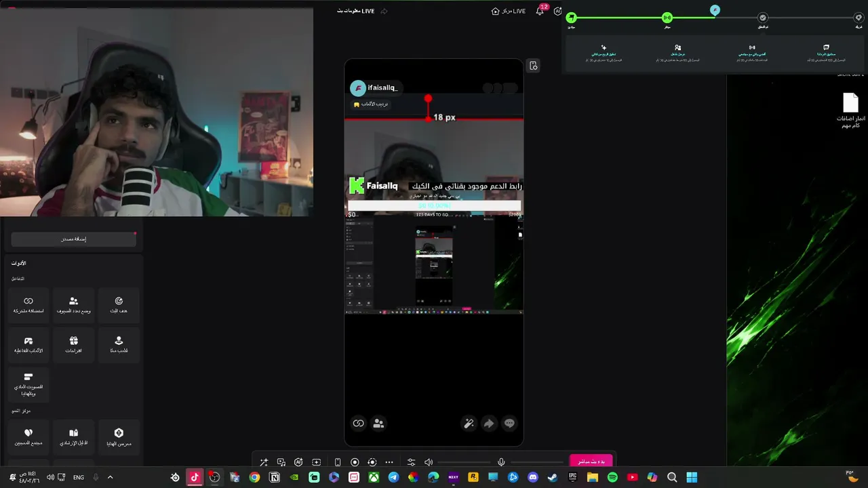
Task: Open the LIVE Center (مركز LIVE) link
Action: [x=509, y=11]
